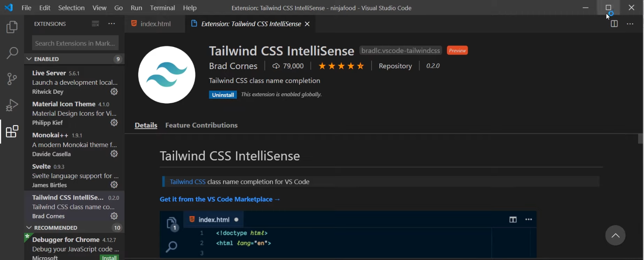
Task: Open manage gear for Monokai++
Action: [114, 154]
